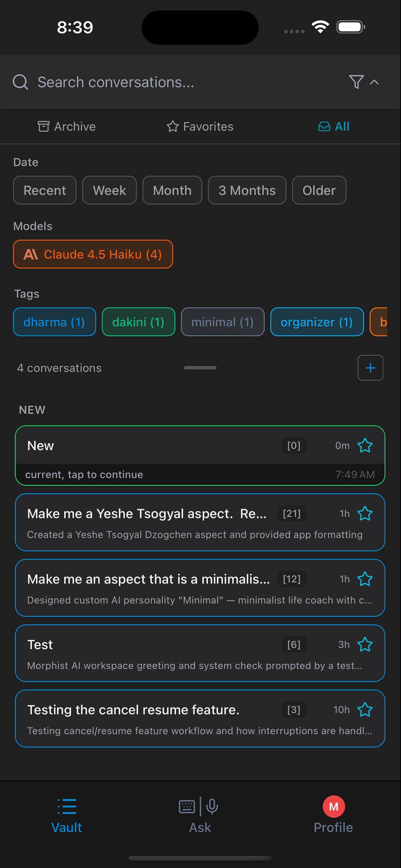Star the Test conversation

click(365, 645)
